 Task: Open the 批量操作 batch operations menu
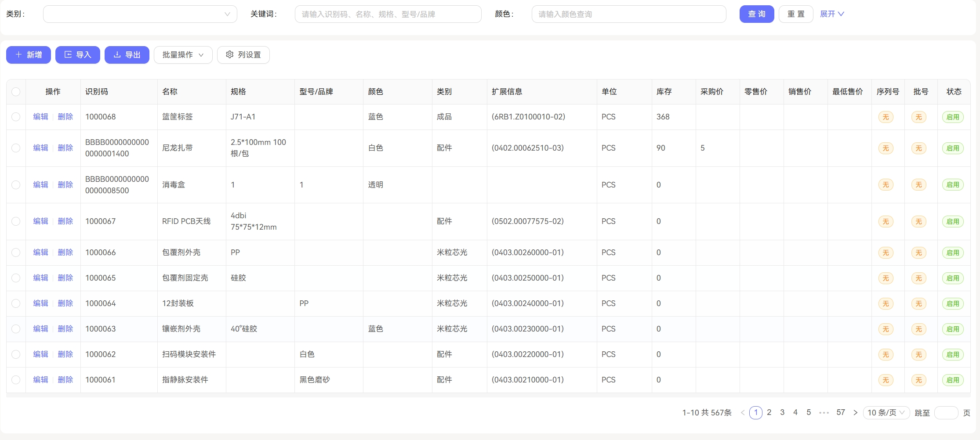coord(183,54)
